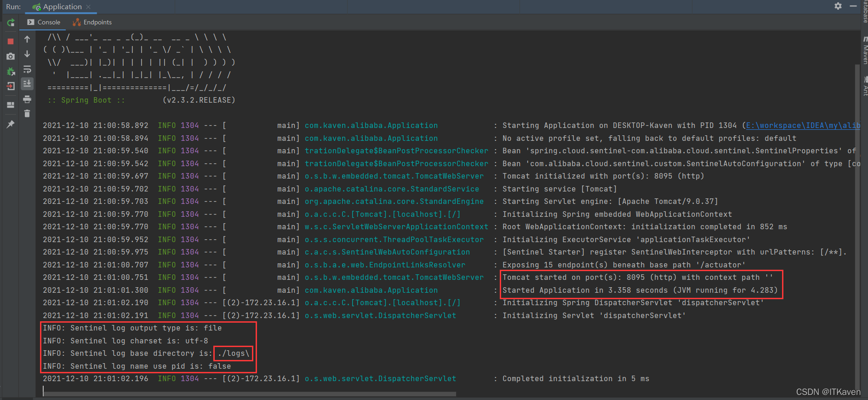Toggle scroll to end of console
Screen dimensions: 868x400
point(27,84)
